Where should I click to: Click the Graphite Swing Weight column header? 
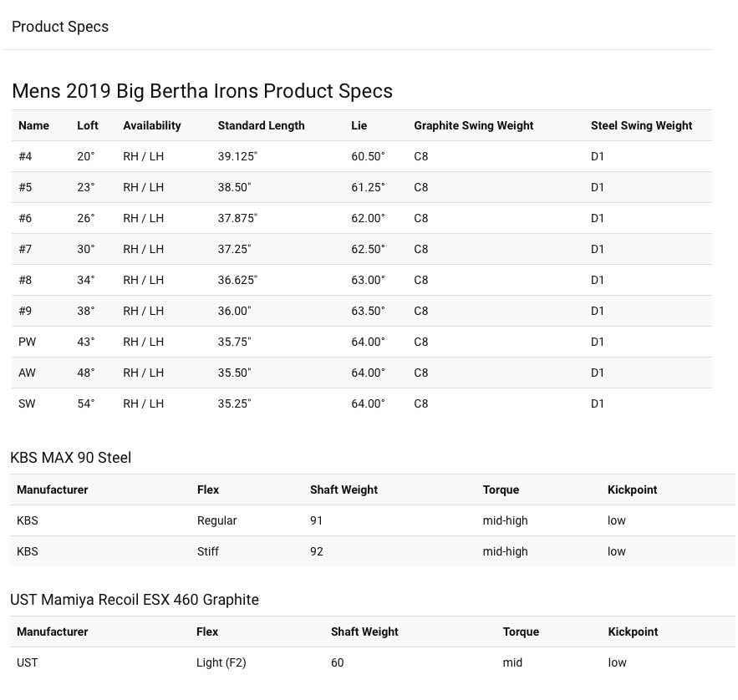pos(474,125)
